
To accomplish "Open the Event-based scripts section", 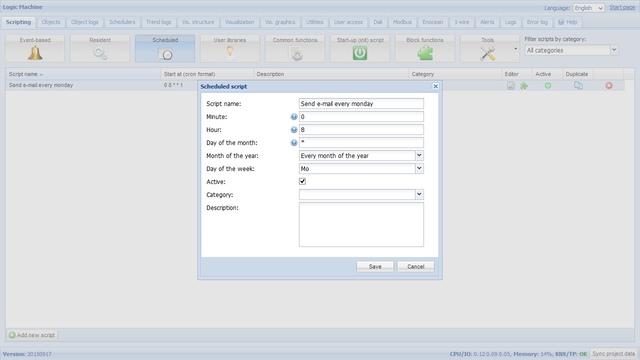I will [x=35, y=49].
